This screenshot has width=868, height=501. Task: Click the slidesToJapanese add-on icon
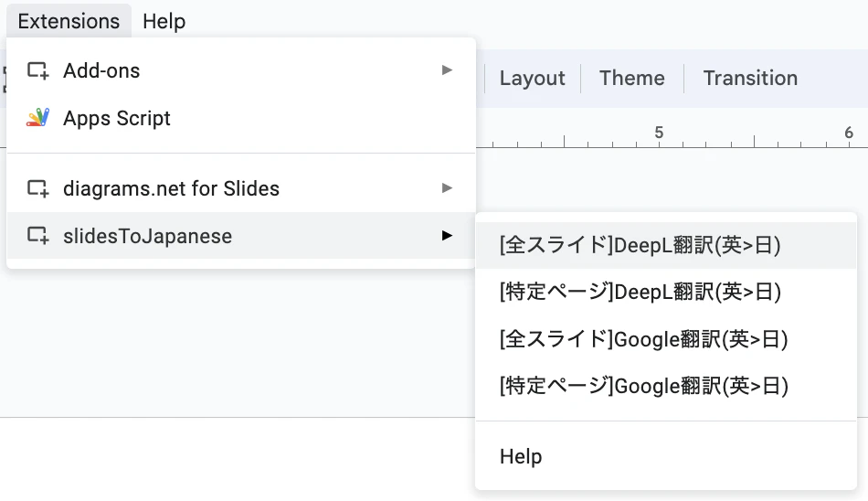[x=37, y=236]
